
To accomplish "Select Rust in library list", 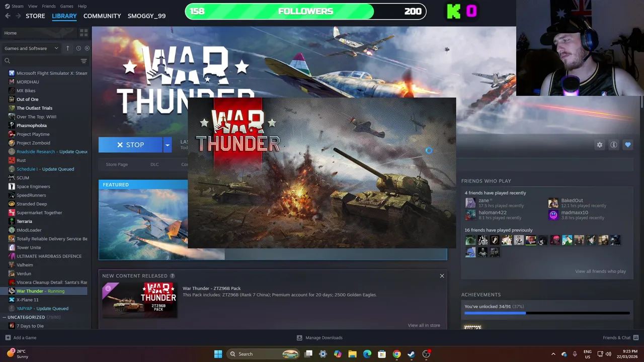I will point(21,160).
